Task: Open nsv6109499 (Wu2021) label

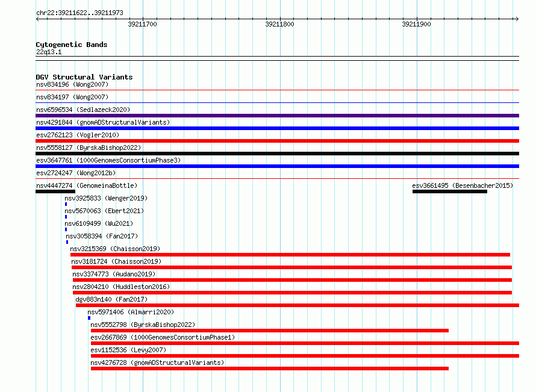Action: point(99,223)
